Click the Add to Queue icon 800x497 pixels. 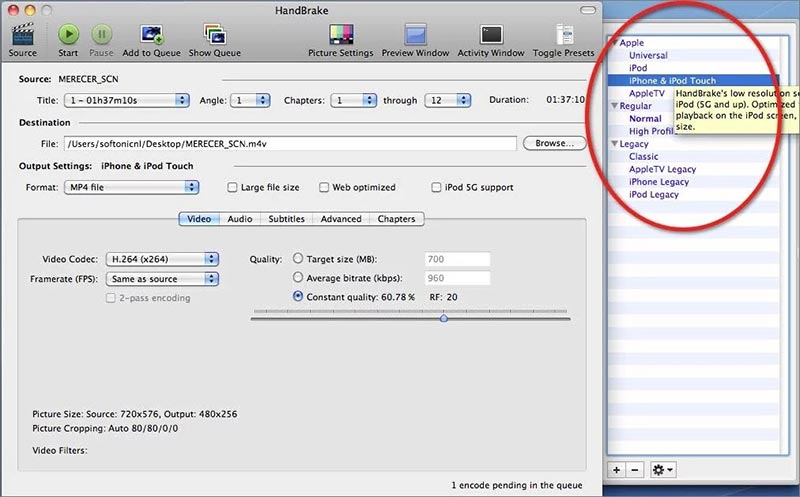point(151,35)
